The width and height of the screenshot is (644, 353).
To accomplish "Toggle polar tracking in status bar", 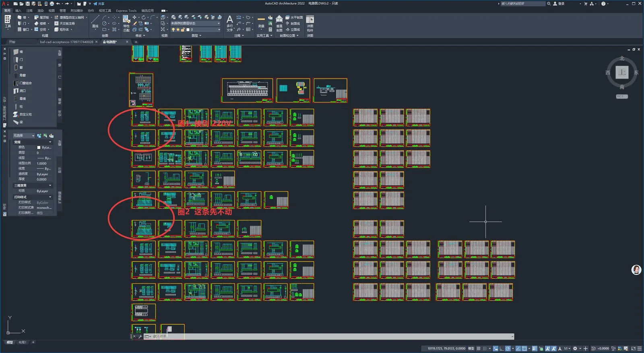I will click(508, 349).
